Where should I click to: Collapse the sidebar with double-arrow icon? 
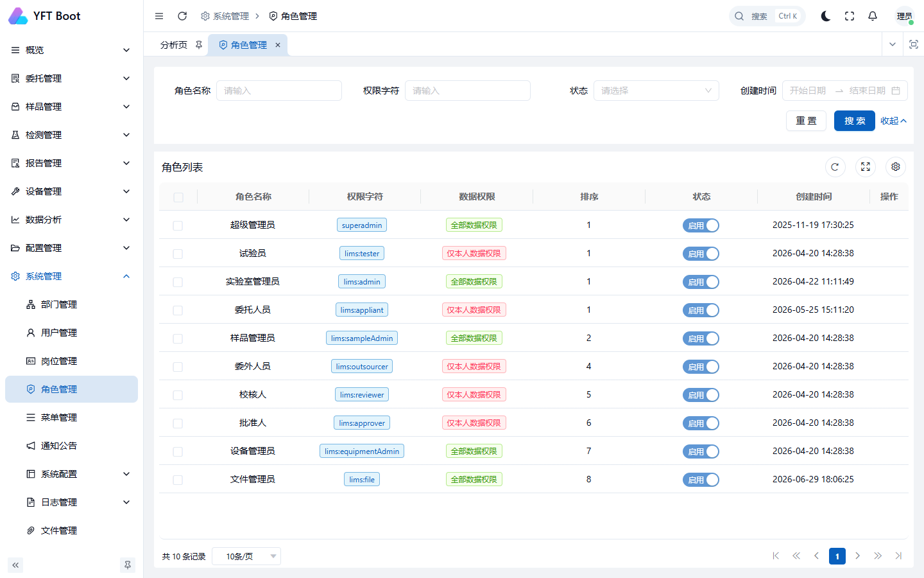point(15,565)
